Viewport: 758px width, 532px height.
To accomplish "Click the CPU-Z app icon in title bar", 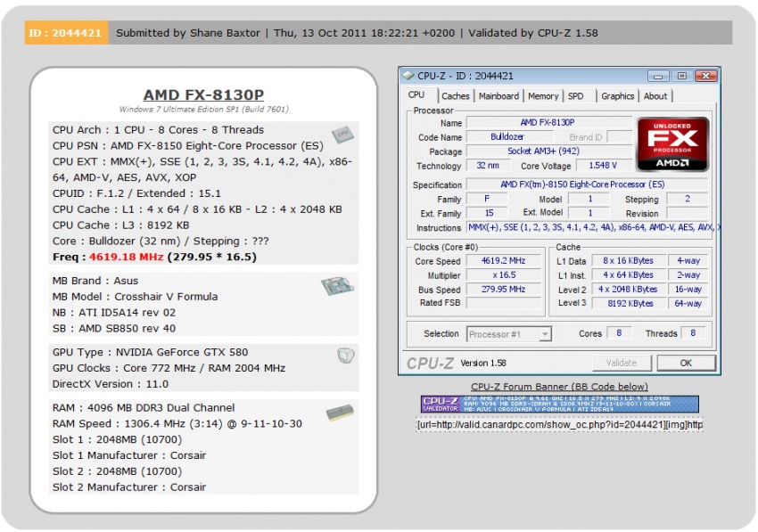I will click(408, 76).
